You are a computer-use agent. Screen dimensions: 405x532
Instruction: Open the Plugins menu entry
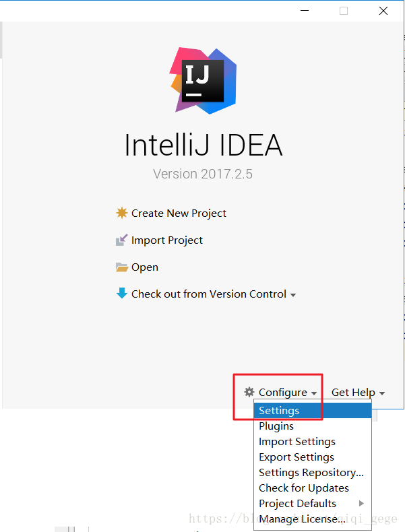point(312,426)
